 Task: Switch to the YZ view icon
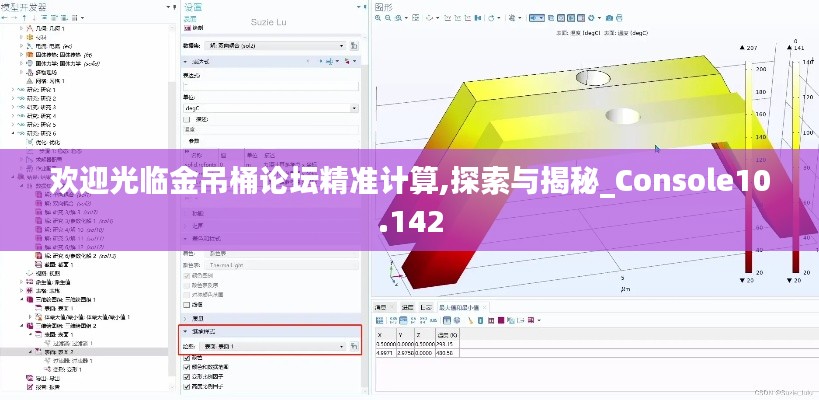pyautogui.click(x=458, y=18)
